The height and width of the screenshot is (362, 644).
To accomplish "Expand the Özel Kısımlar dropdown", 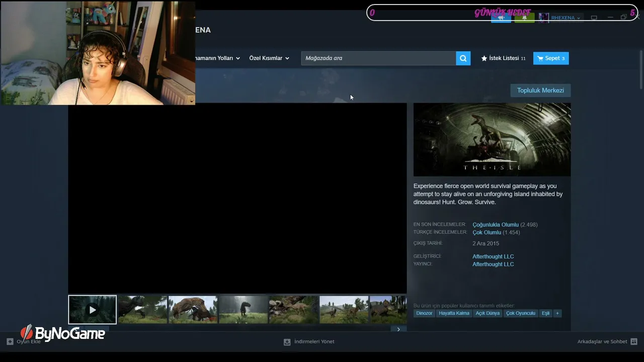I will point(269,58).
